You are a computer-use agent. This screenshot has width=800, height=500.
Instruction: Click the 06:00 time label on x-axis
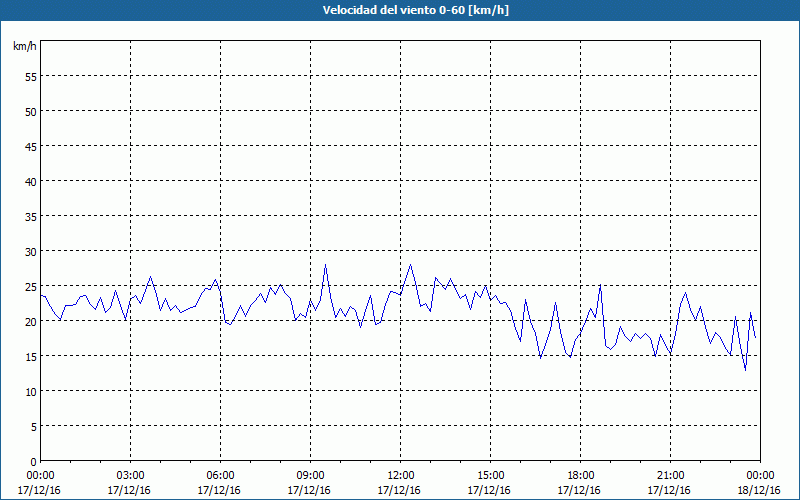point(220,476)
